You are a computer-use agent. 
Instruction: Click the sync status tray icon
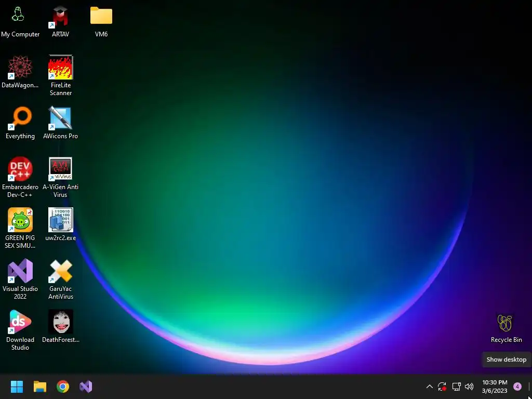442,387
